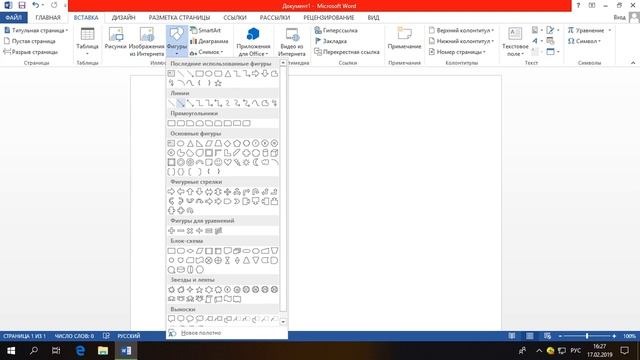Switch to read mode view in status bar

[511, 336]
